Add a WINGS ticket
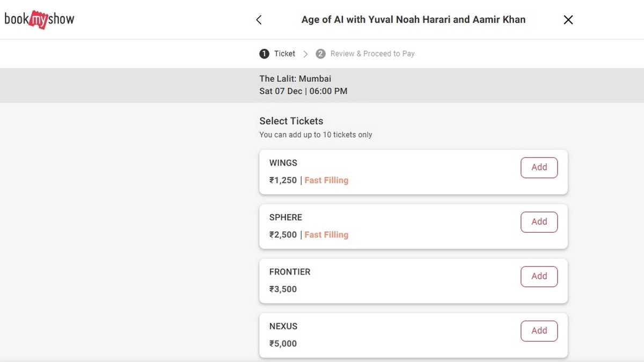The image size is (644, 362). (x=539, y=167)
